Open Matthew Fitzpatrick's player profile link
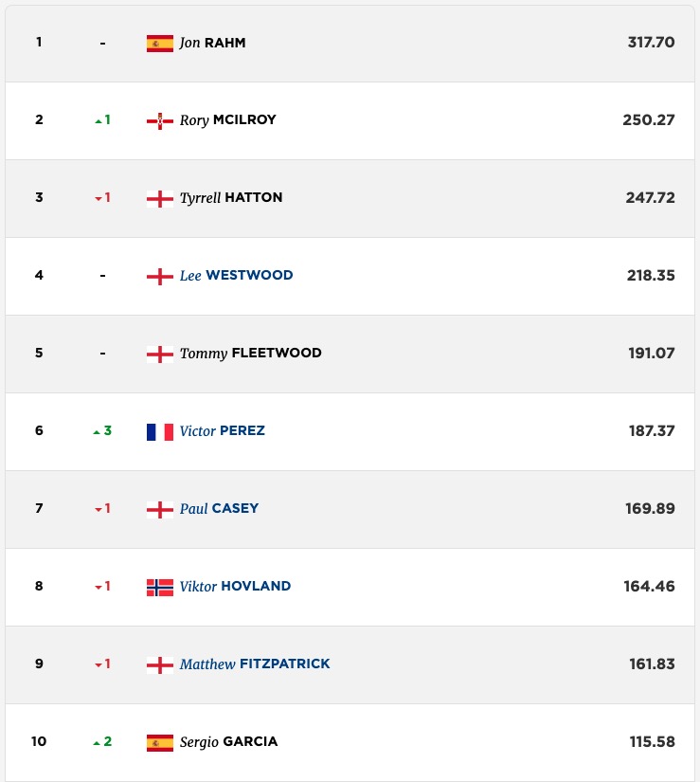Screen dimensions: 700x782 [255, 664]
